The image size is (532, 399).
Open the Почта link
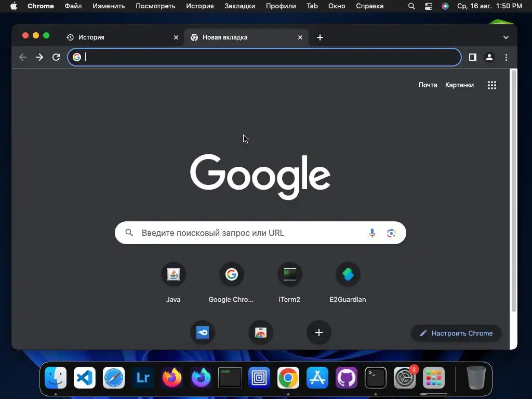[428, 85]
